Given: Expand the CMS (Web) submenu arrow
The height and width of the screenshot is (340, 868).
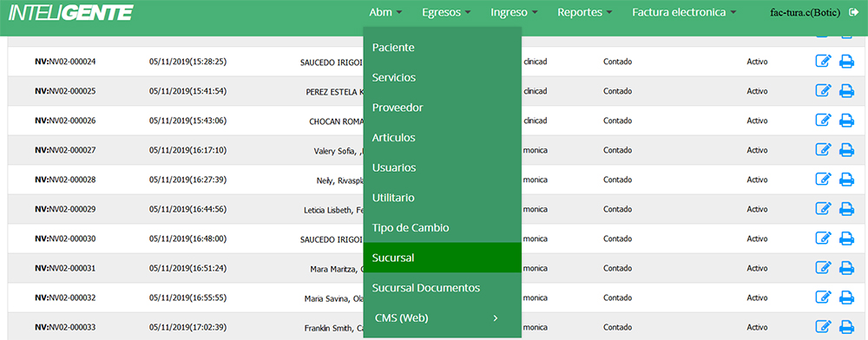Looking at the screenshot, I should click(496, 318).
